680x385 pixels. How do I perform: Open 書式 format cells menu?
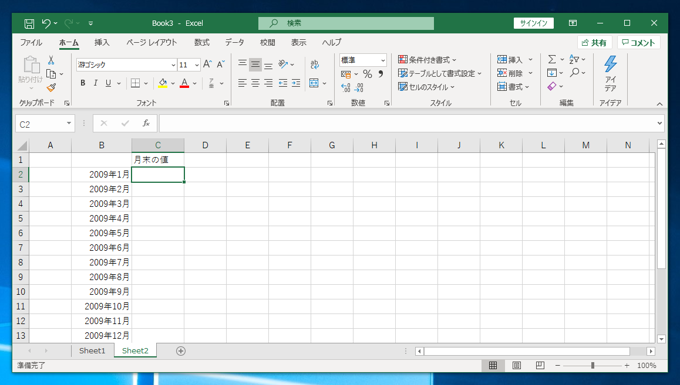tap(513, 87)
